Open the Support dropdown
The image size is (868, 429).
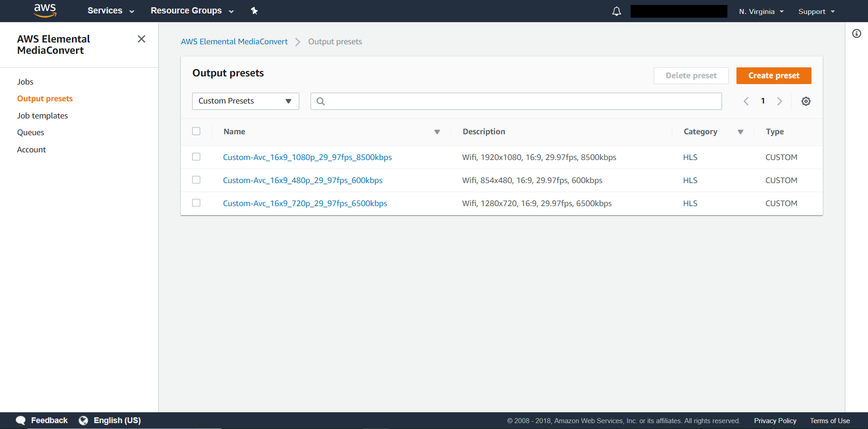816,11
